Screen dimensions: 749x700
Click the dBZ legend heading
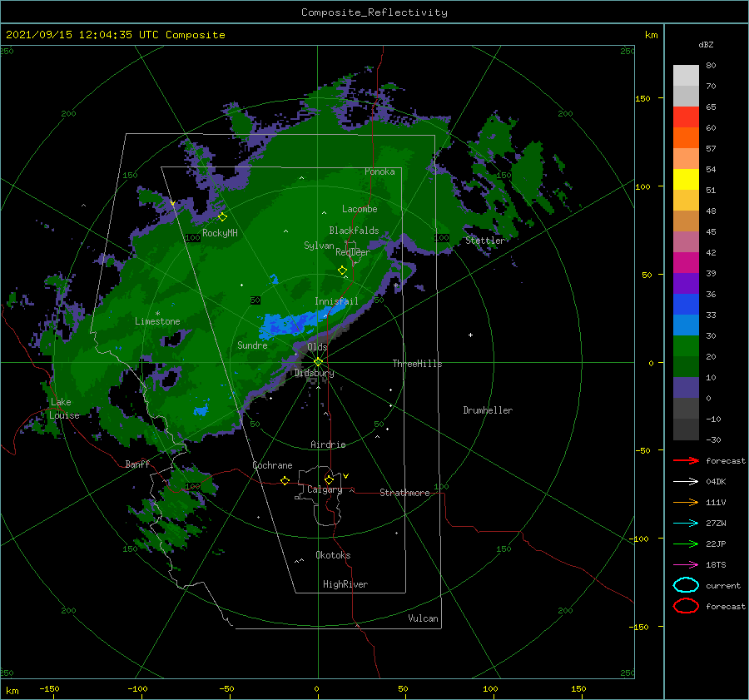tap(706, 44)
